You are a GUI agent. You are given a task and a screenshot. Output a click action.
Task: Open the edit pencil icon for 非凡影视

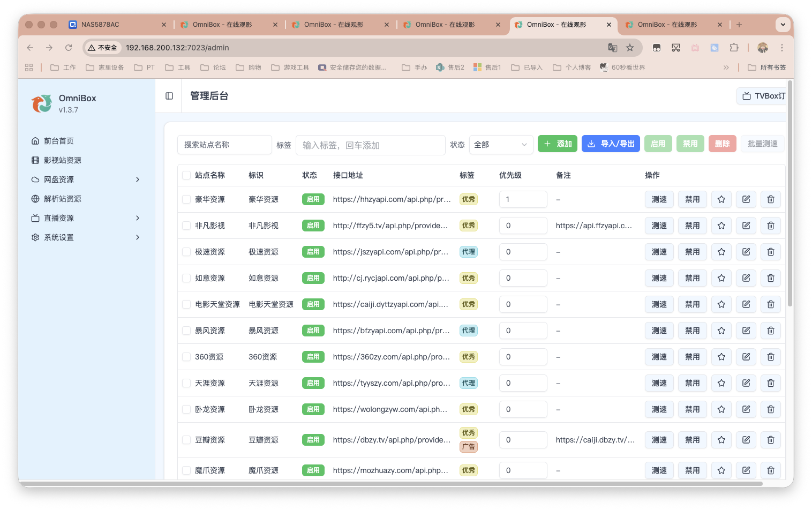[x=746, y=225]
